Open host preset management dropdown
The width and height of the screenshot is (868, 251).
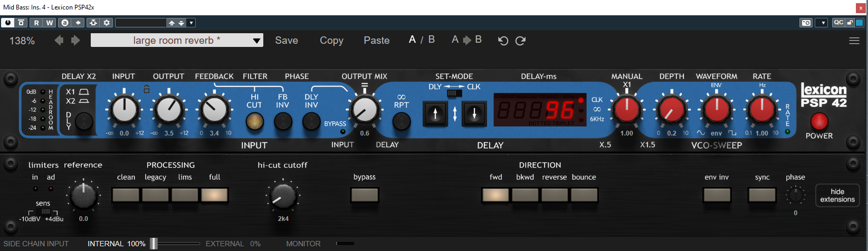coord(191,23)
